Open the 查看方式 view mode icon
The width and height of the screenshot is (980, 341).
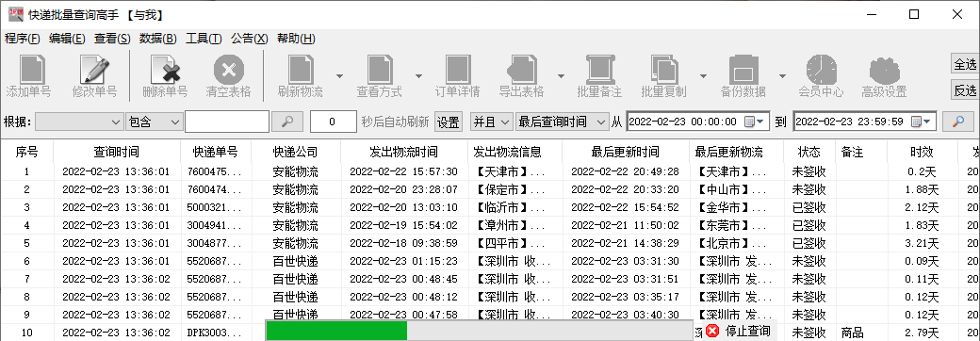click(380, 69)
